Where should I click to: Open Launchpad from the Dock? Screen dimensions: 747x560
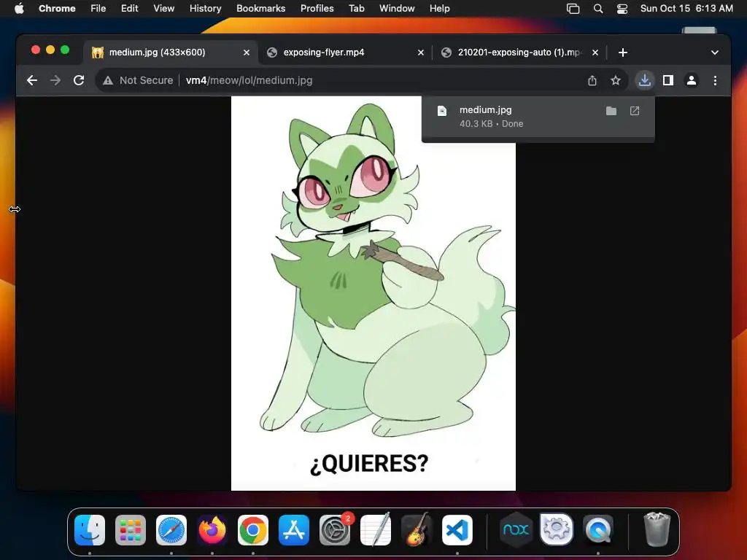click(x=131, y=530)
